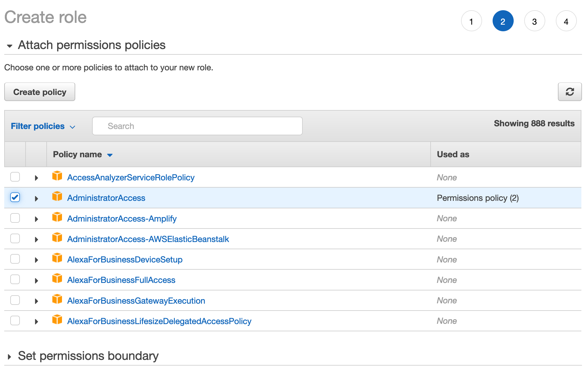Screen dimensions: 588x374
Task: Open the AlexaForBusinessGatewayExecution policy link
Action: click(136, 301)
